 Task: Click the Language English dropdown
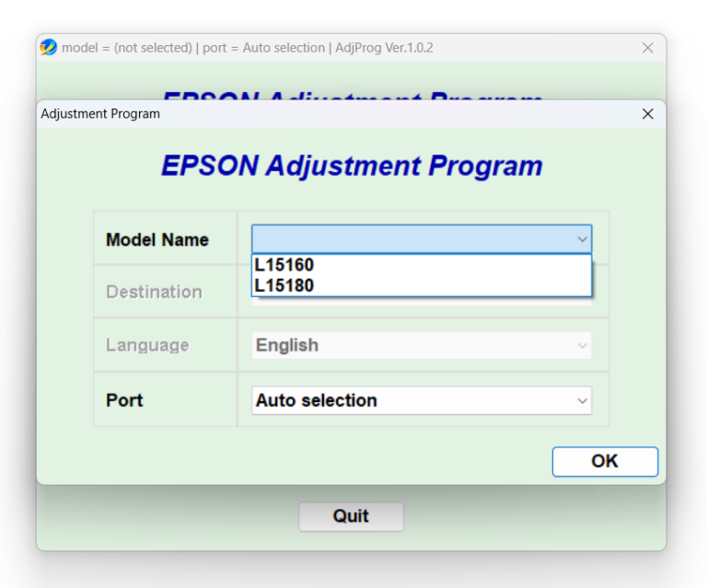tap(421, 346)
